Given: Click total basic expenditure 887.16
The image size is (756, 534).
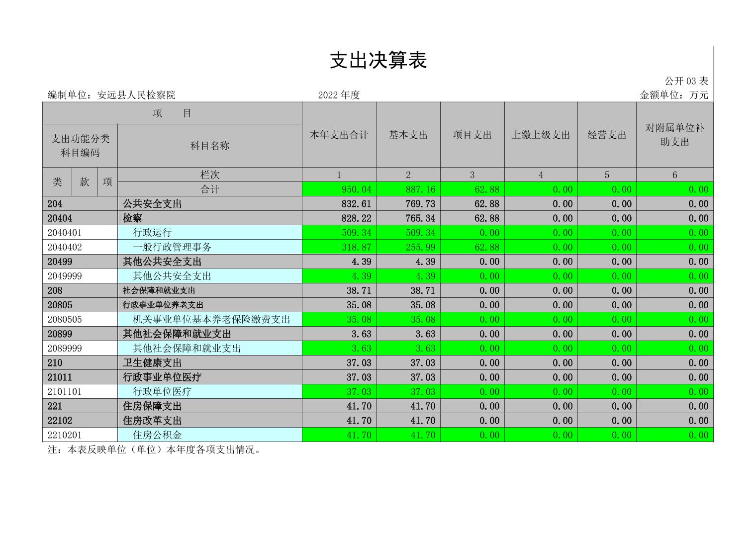Looking at the screenshot, I should pos(408,189).
